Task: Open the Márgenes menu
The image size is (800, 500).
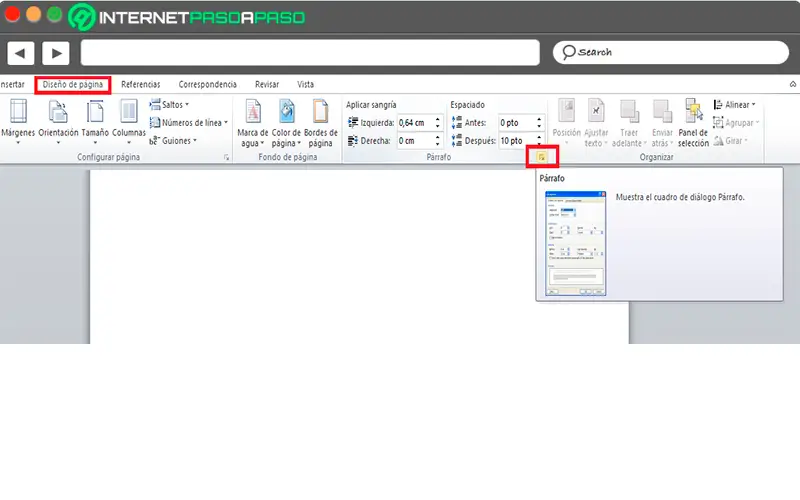Action: [18, 122]
